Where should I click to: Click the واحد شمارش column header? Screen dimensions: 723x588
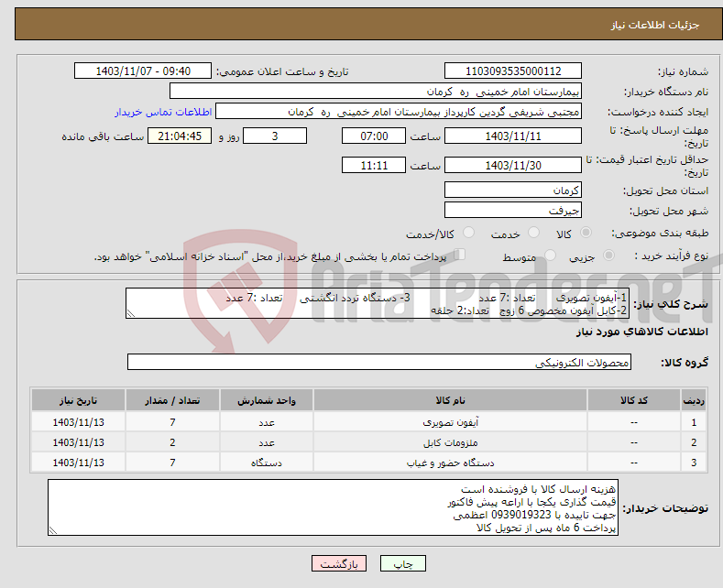tap(267, 400)
